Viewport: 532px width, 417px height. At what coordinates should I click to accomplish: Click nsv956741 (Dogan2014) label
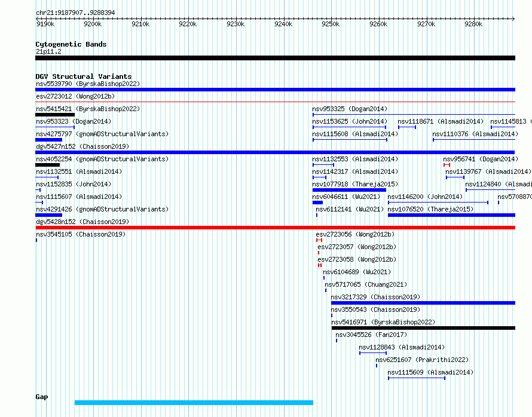pyautogui.click(x=481, y=159)
